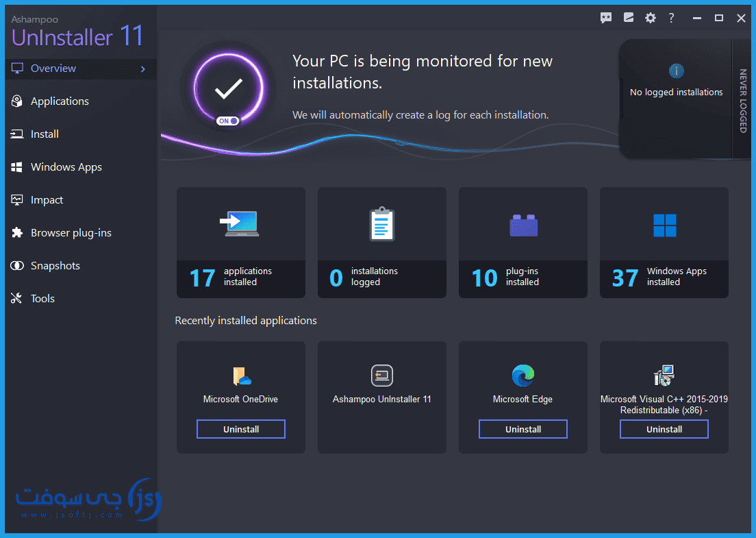Click the Impact monitor icon in sidebar
The height and width of the screenshot is (538, 756).
[17, 199]
